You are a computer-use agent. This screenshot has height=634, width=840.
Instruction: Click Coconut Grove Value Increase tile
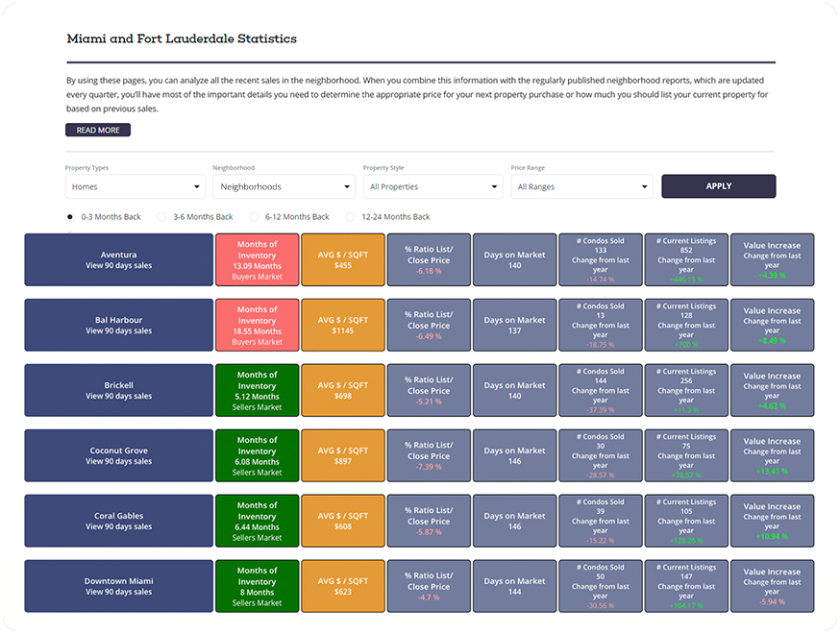click(772, 455)
